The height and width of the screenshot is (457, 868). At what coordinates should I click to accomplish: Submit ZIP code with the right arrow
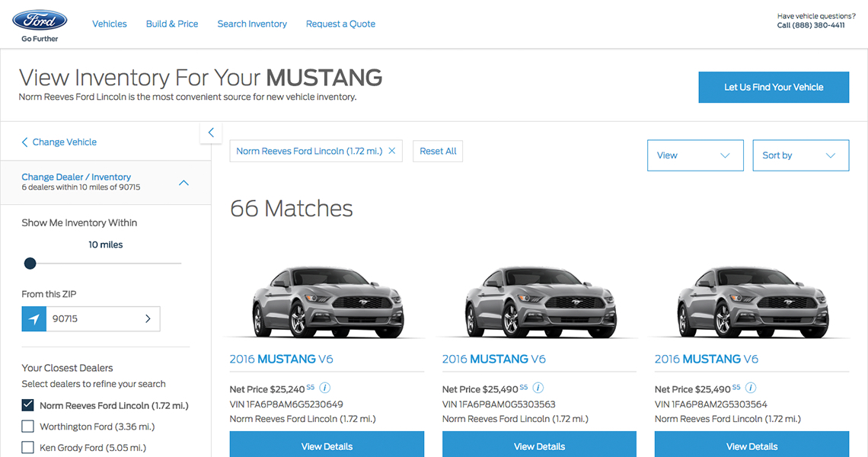click(x=148, y=319)
